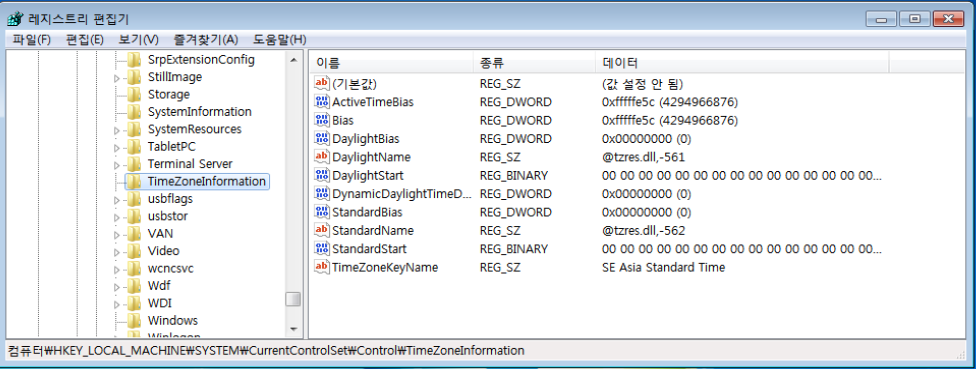Image resolution: width=976 pixels, height=369 pixels.
Task: Click the Wdf folder icon
Action: coord(134,286)
